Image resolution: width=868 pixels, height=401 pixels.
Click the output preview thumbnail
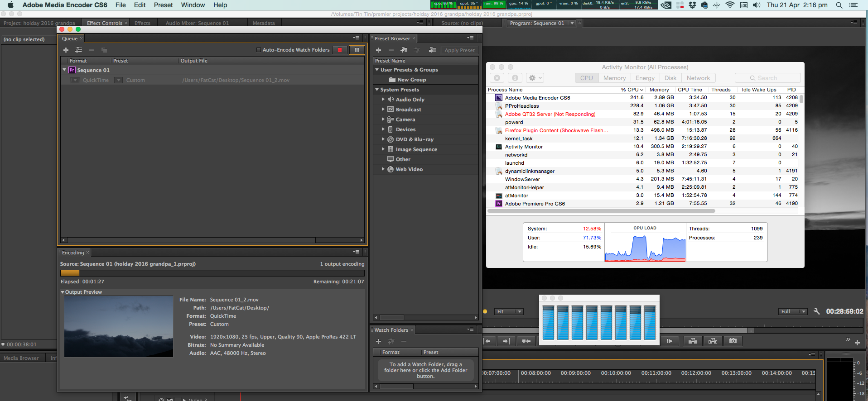[119, 326]
